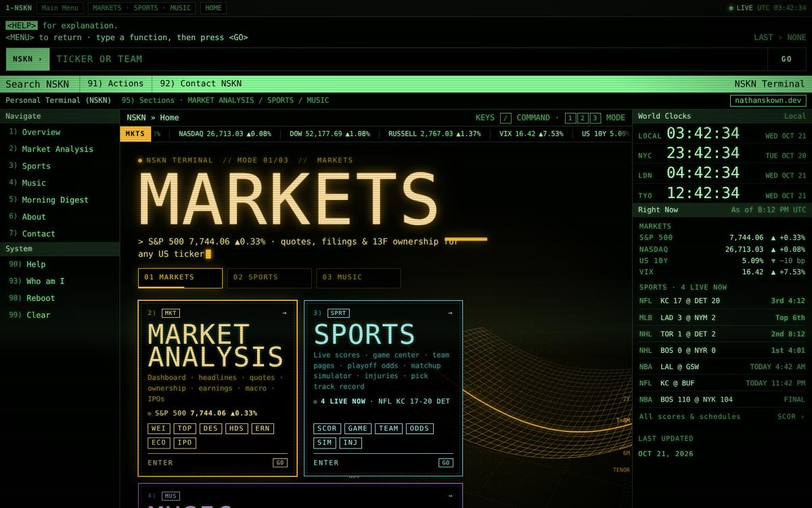Click the TEAM function chip

point(388,428)
